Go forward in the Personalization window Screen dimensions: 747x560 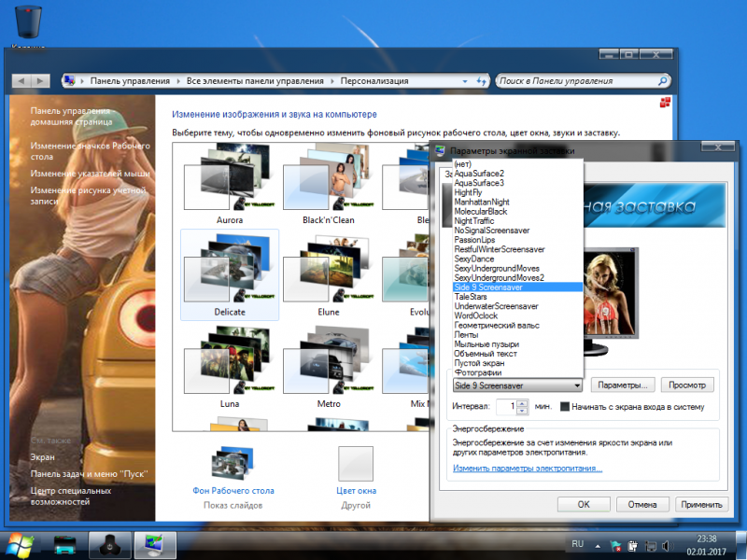(40, 81)
